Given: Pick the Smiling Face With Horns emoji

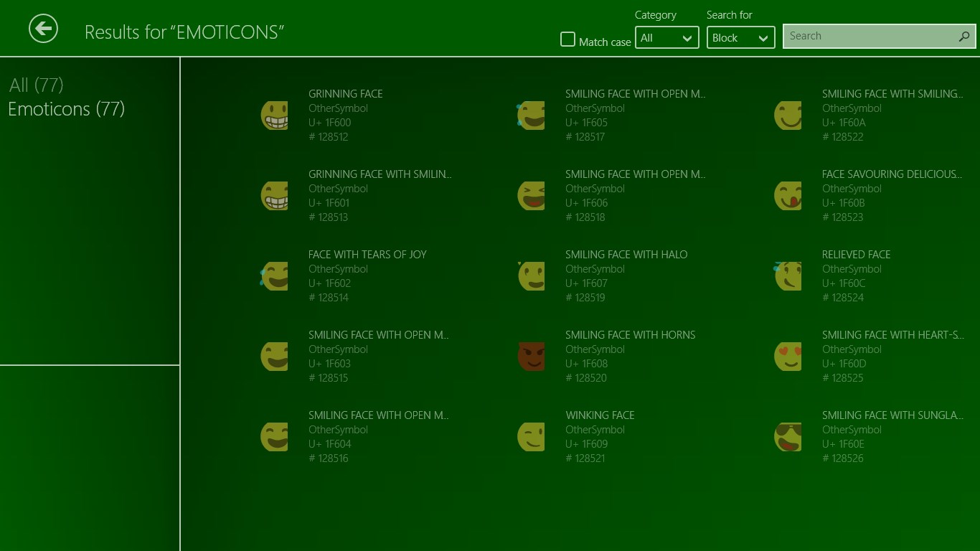Looking at the screenshot, I should pyautogui.click(x=532, y=357).
